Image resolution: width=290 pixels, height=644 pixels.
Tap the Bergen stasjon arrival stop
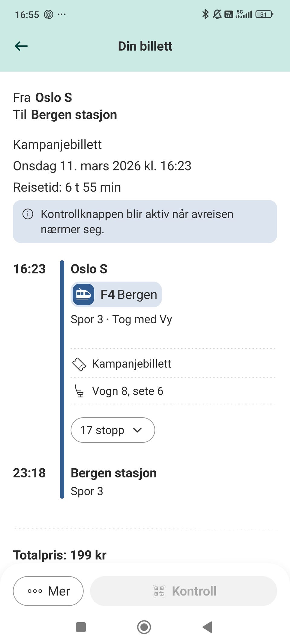[x=114, y=473]
